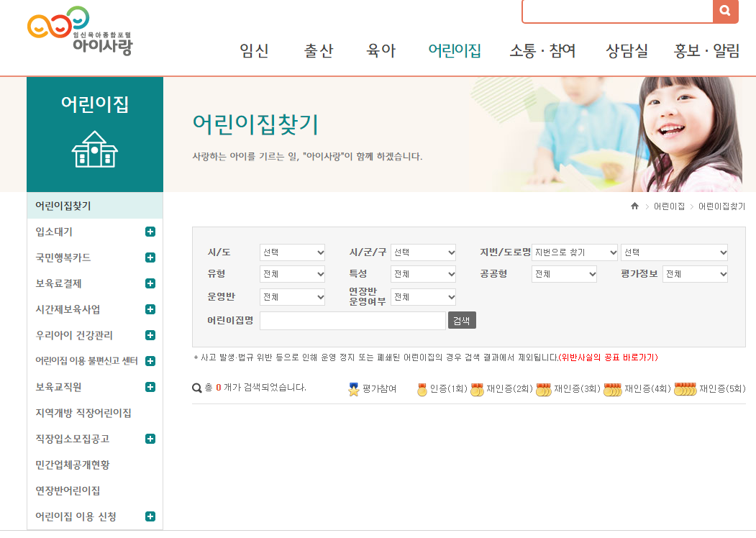This screenshot has width=756, height=538.
Task: Click inside the 어린이집명 input field
Action: pos(352,320)
